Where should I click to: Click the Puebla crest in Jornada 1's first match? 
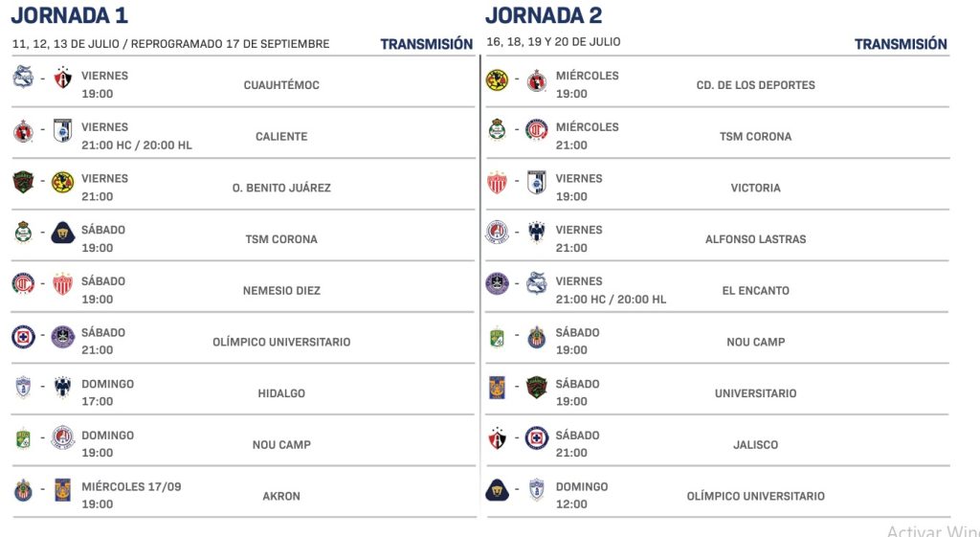tap(23, 77)
